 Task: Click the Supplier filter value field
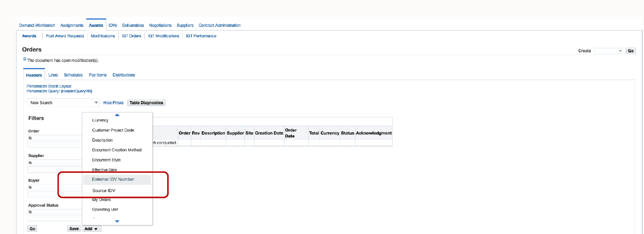pos(55,169)
